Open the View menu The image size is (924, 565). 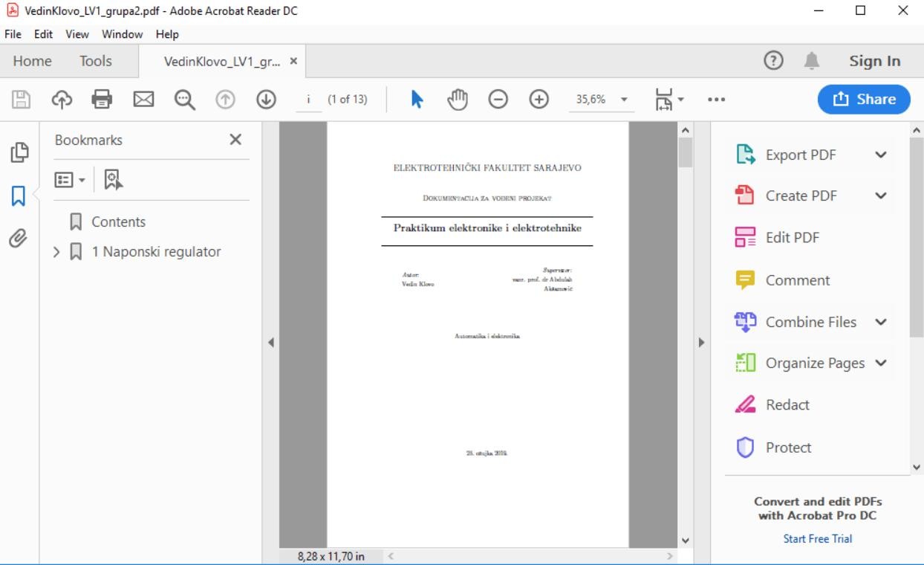77,34
